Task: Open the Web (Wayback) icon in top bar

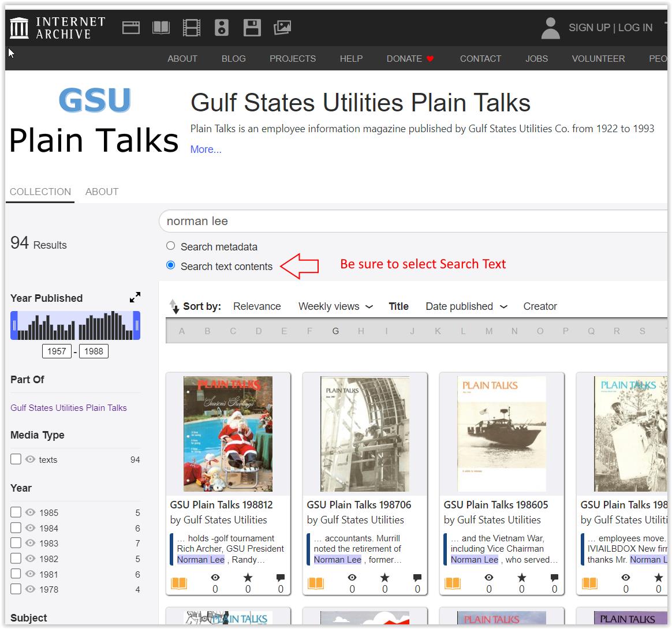Action: pos(131,27)
